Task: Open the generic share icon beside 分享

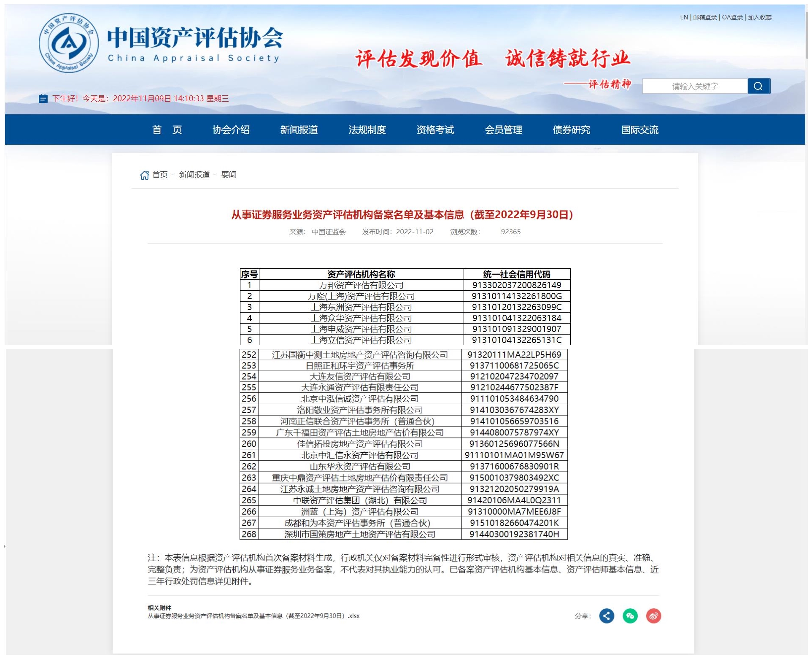Action: 607,616
